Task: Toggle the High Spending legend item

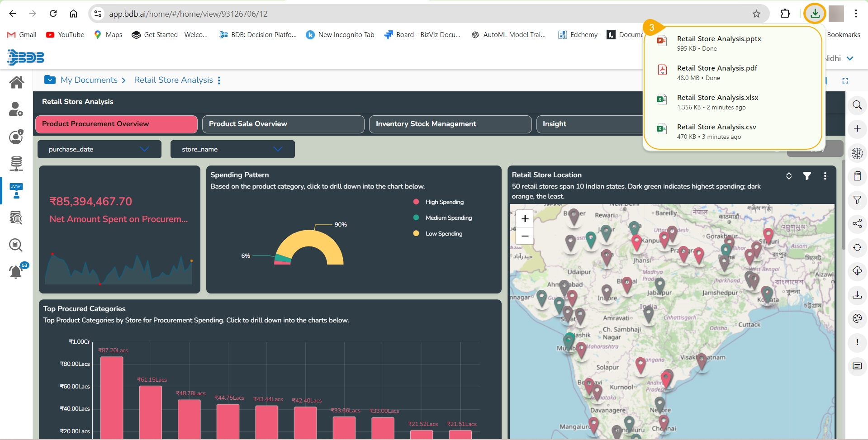Action: tap(444, 202)
